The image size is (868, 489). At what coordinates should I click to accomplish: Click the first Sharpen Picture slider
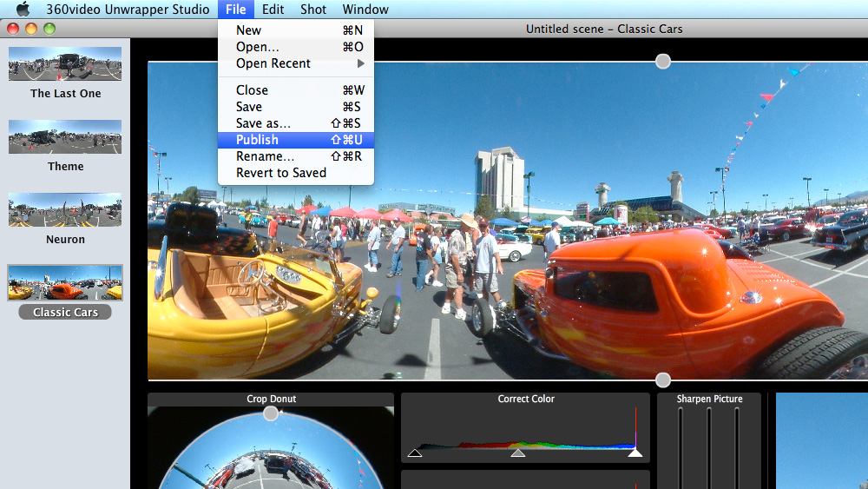tap(681, 447)
